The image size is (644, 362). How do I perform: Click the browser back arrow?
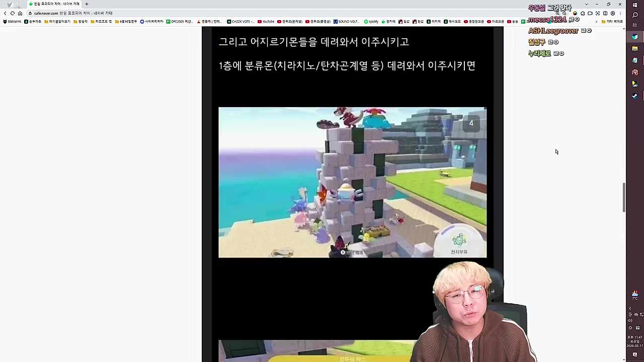[5, 13]
